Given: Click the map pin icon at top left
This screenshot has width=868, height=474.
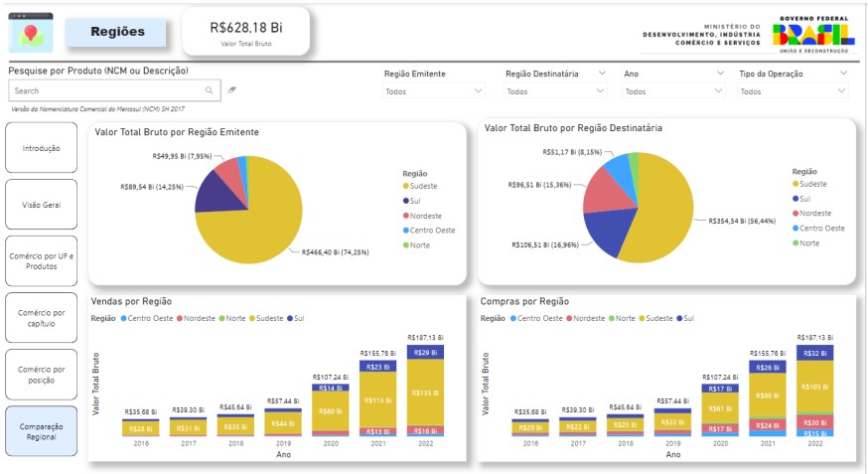Looking at the screenshot, I should click(x=31, y=34).
